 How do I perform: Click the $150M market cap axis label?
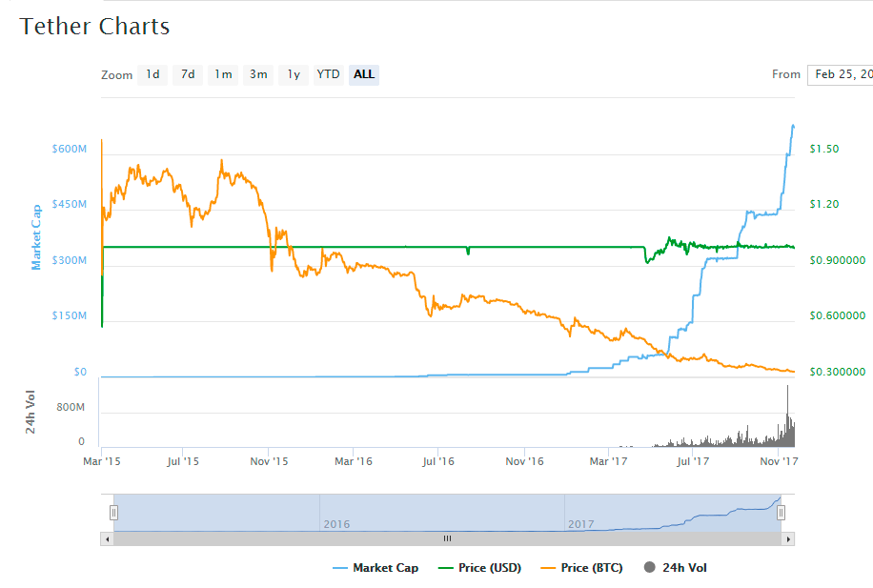(70, 315)
